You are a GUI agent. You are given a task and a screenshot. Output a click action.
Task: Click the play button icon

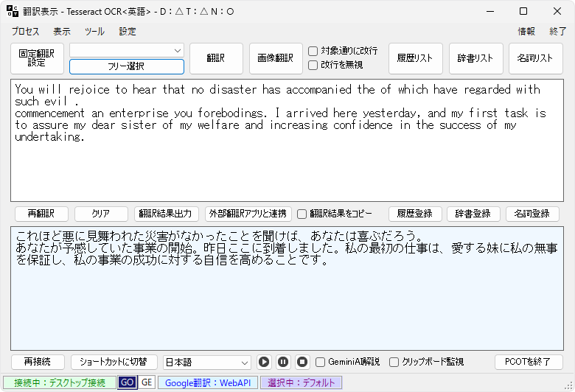[264, 362]
